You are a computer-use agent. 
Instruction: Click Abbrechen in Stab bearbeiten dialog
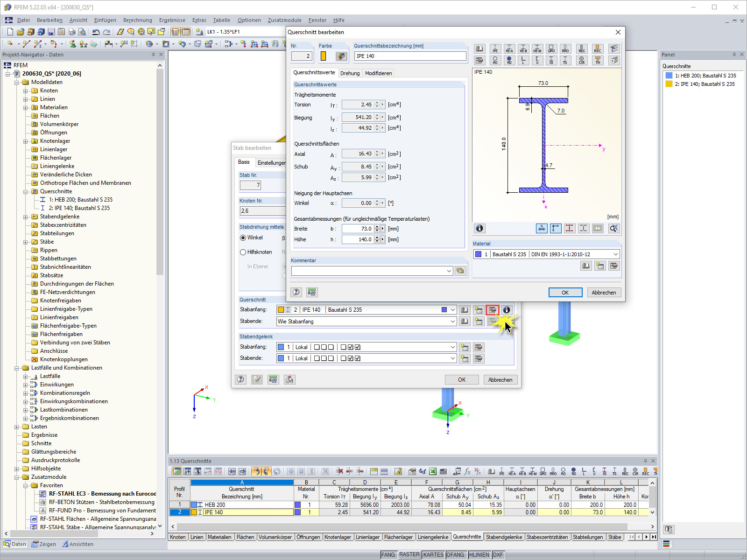[x=500, y=380]
